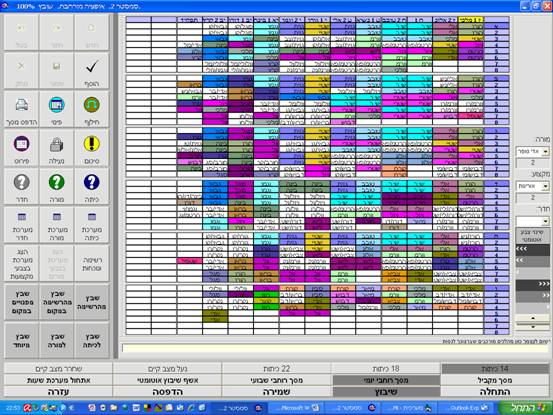Click the Windows התחל Start button
553x415 pixels.
[x=526, y=408]
